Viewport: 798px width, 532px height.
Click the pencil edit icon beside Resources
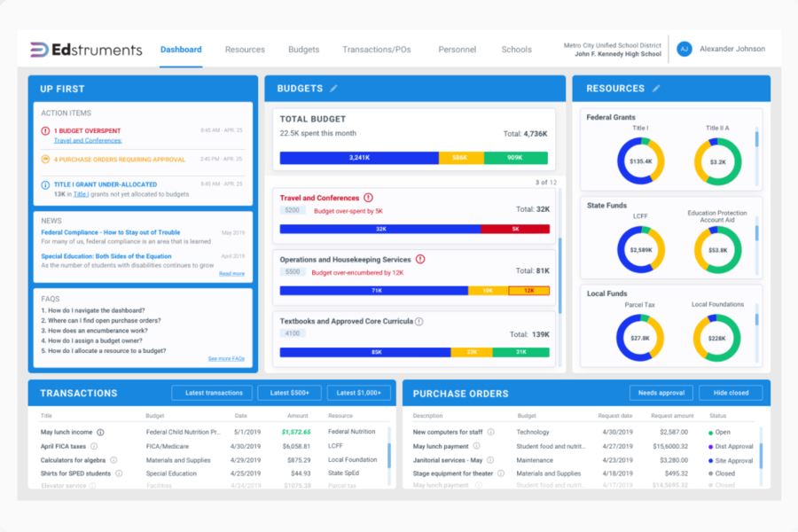pyautogui.click(x=656, y=89)
